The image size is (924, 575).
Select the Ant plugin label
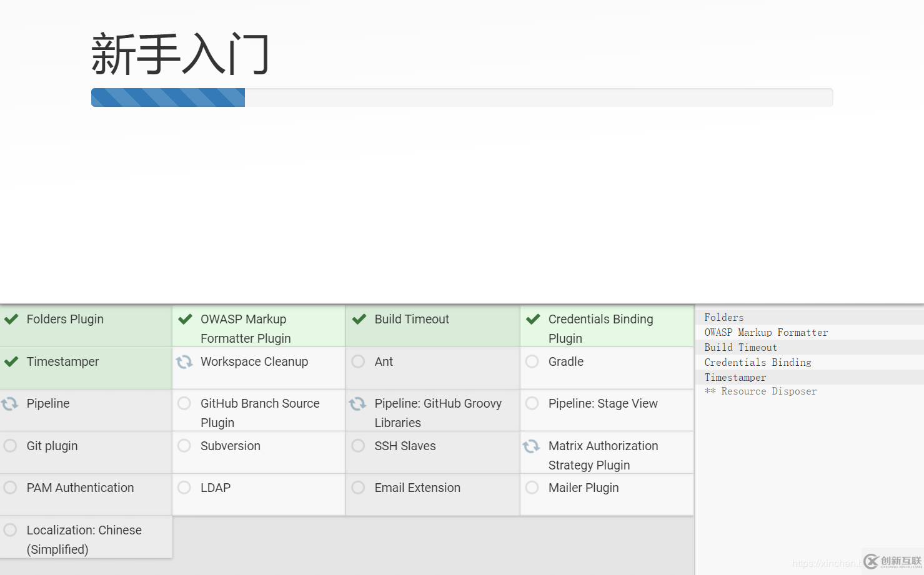click(384, 361)
